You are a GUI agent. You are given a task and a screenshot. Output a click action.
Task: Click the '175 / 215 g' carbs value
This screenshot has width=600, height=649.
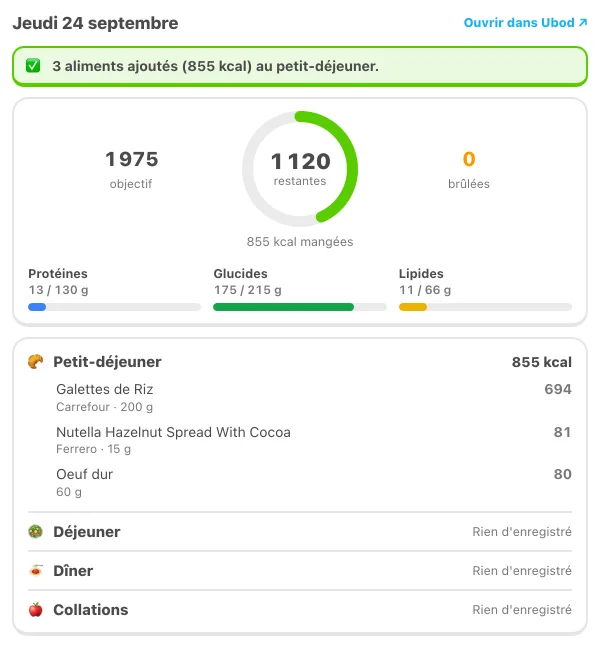pos(247,290)
